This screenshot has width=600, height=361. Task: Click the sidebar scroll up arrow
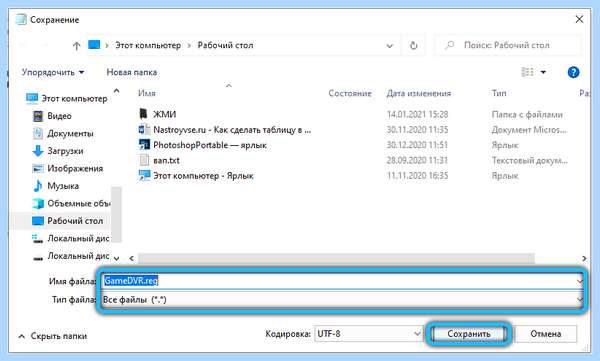[116, 91]
